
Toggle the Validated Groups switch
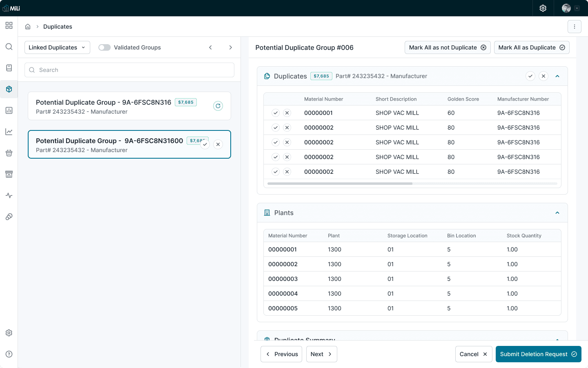[x=105, y=47]
